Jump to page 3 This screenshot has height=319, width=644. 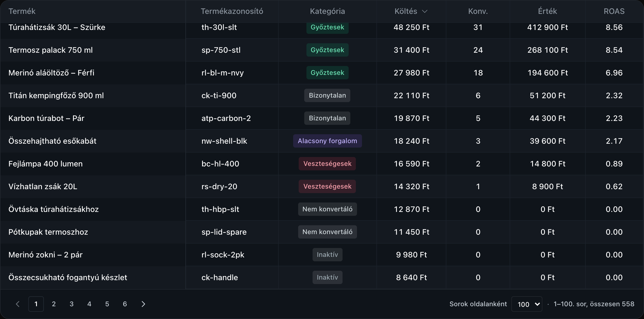(72, 304)
